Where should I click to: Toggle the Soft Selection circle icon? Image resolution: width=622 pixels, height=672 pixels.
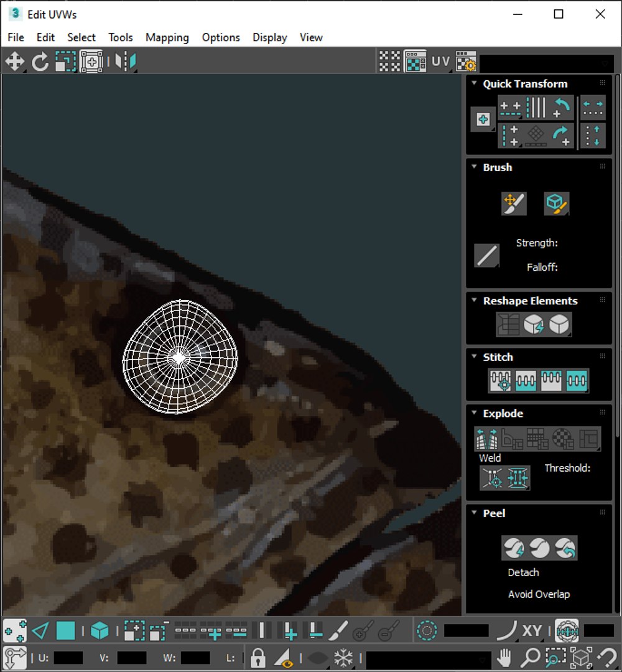pyautogui.click(x=427, y=631)
